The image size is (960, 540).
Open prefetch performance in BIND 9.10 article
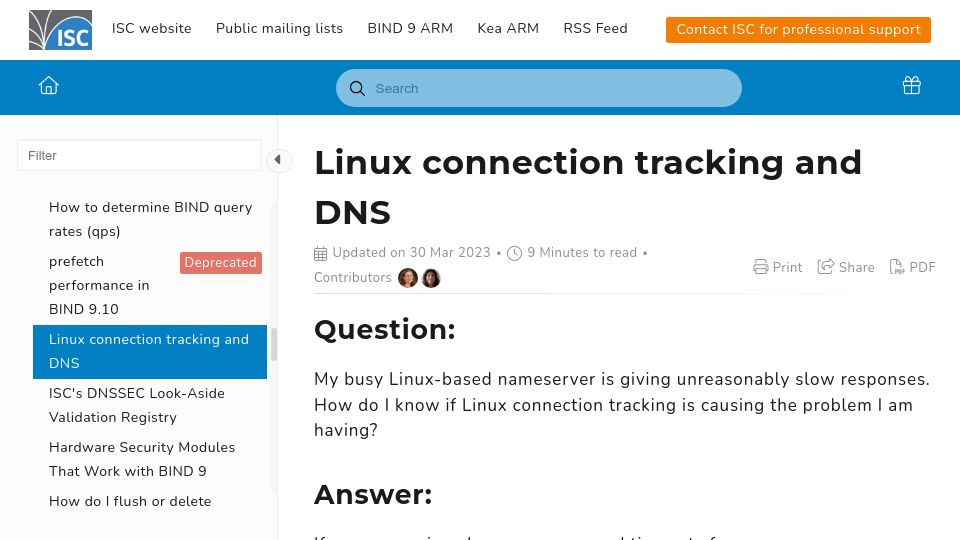[99, 285]
